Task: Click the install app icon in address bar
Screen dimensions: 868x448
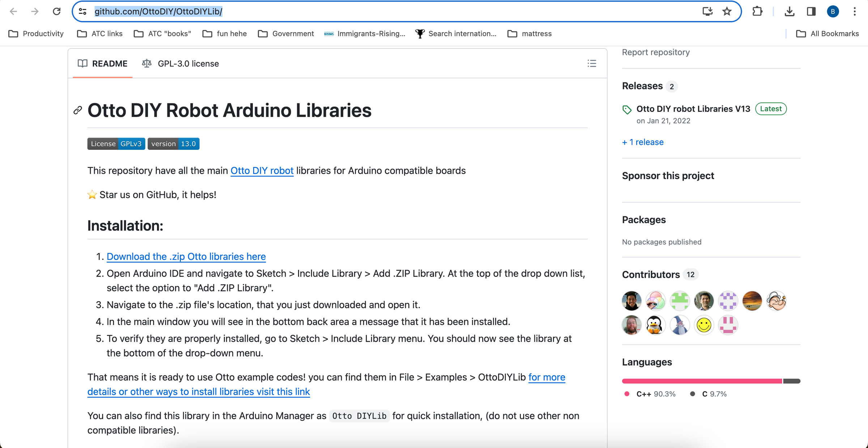Action: 707,12
